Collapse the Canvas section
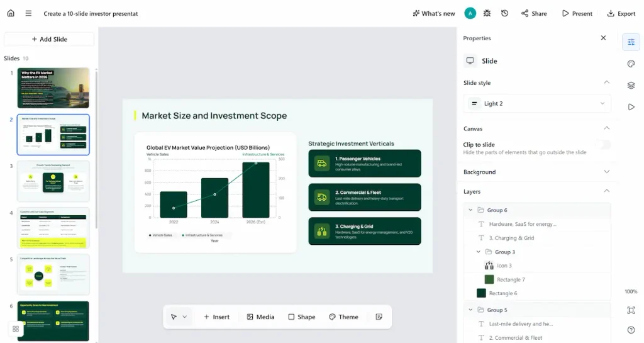This screenshot has height=343, width=644. click(607, 128)
